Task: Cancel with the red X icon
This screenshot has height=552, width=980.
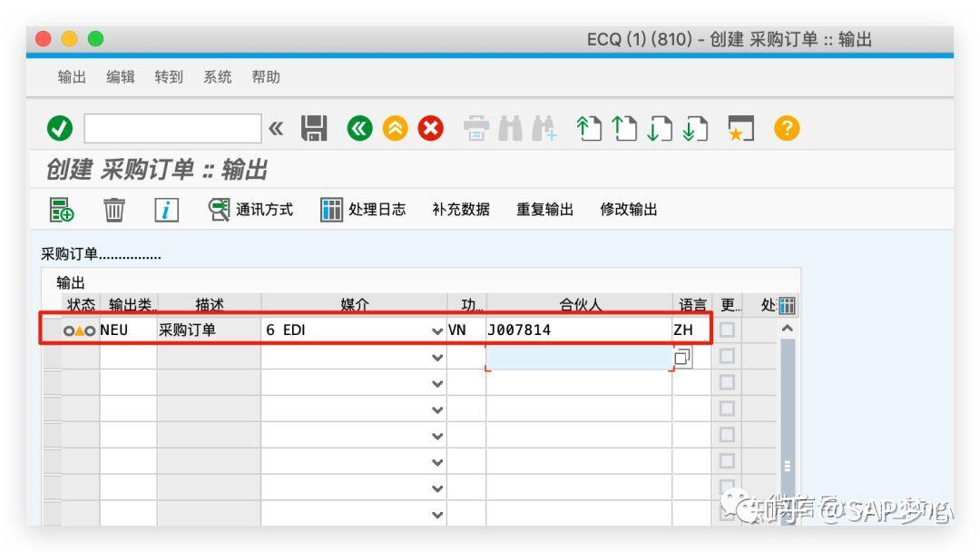Action: [431, 129]
